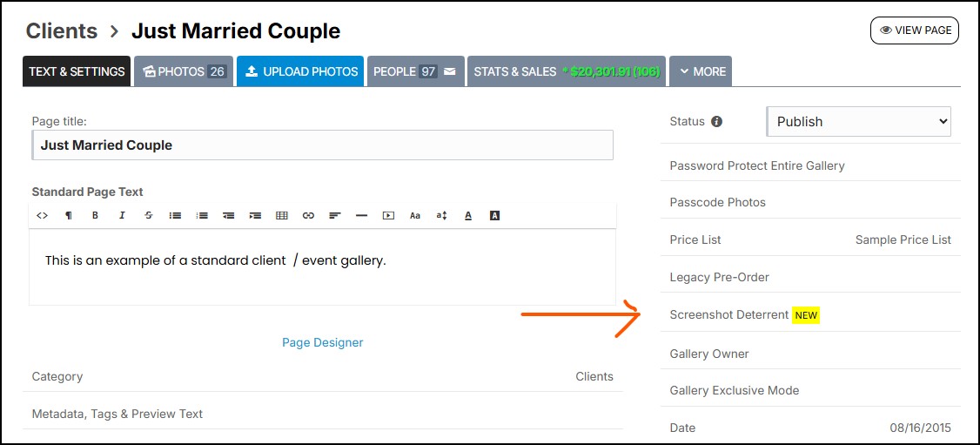Apply strikethrough formatting to text
The width and height of the screenshot is (980, 445).
coord(149,216)
